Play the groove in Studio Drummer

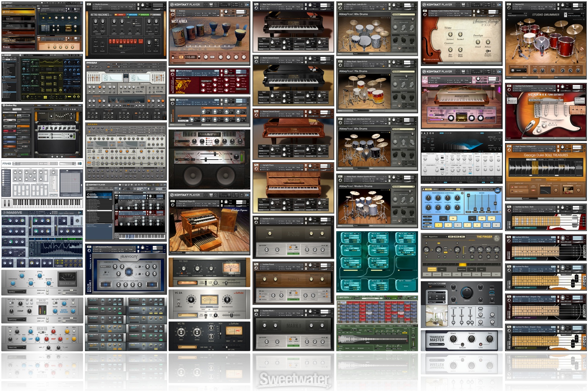tap(566, 15)
